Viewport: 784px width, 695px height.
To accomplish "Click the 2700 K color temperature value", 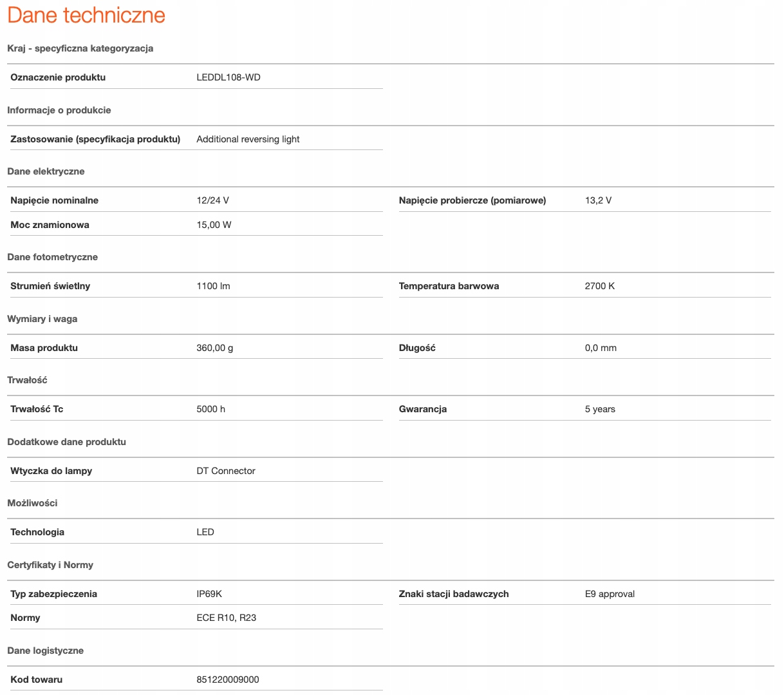I will (599, 286).
